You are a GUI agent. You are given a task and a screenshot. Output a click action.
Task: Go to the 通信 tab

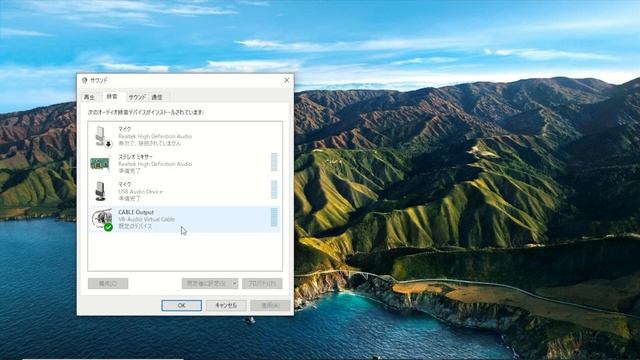click(157, 97)
